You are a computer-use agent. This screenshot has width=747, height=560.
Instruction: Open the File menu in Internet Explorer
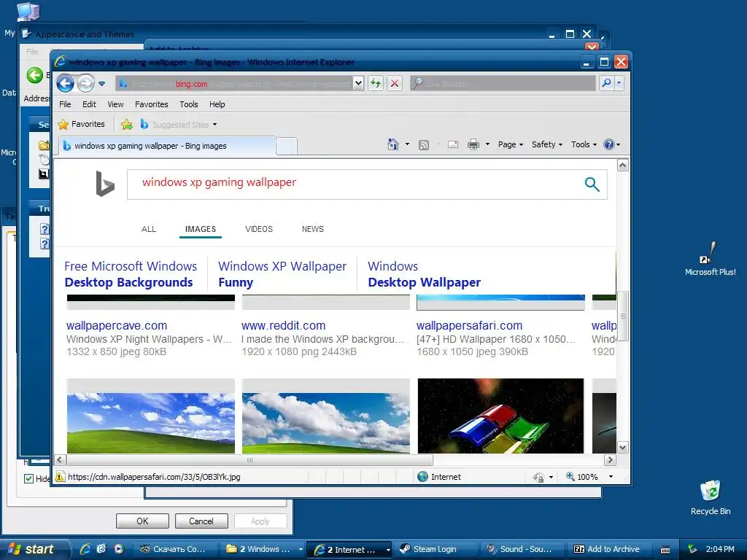point(65,104)
